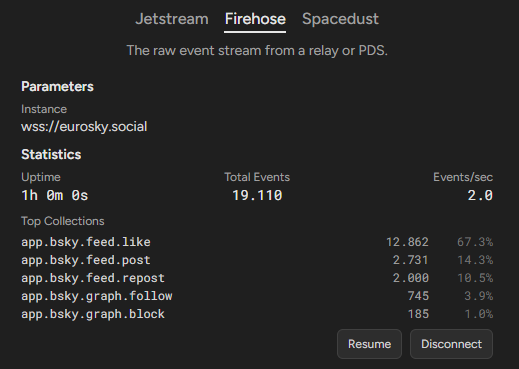519x369 pixels.
Task: Select the Firehose tab
Action: click(255, 19)
